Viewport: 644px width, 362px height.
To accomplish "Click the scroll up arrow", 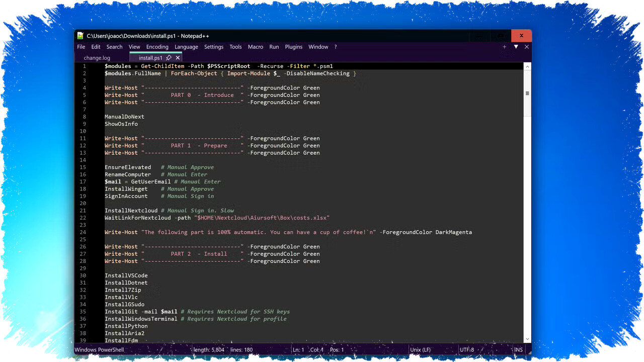I will pyautogui.click(x=527, y=66).
